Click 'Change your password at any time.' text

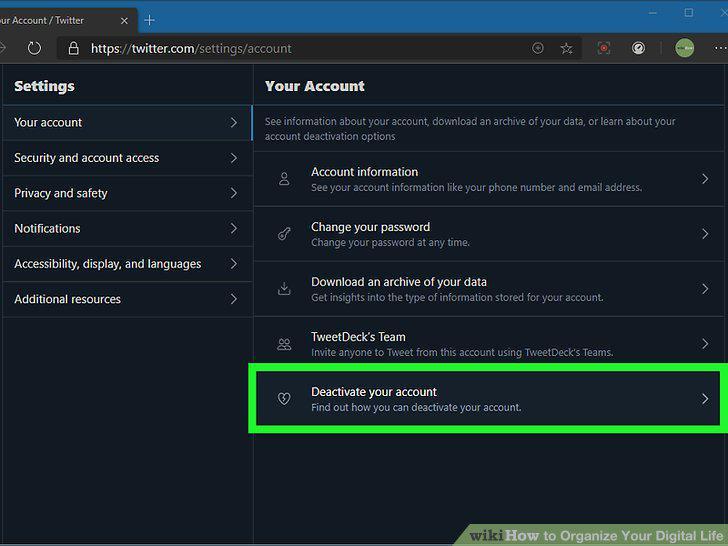click(x=390, y=242)
